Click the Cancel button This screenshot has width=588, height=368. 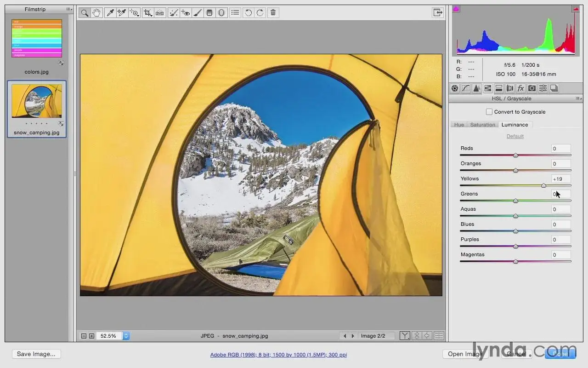[516, 354]
